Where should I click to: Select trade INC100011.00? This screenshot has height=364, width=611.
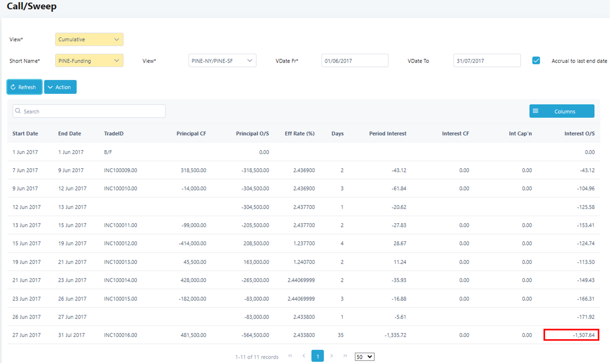121,225
